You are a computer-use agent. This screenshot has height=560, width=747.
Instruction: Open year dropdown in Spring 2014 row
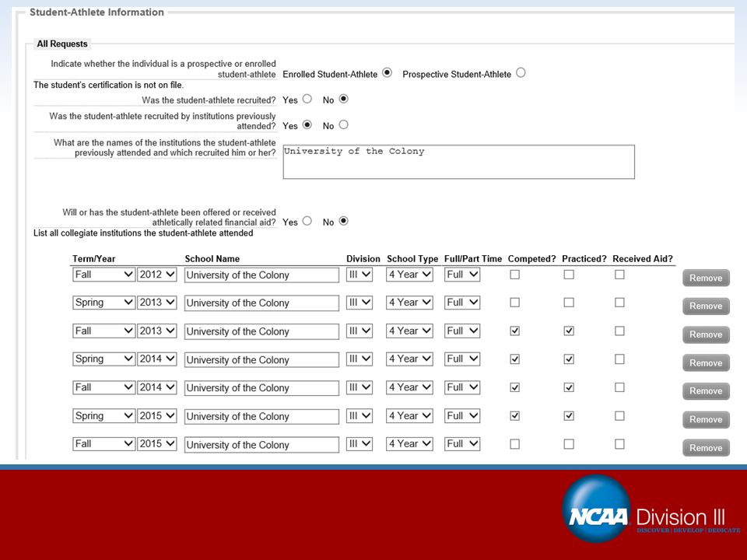[156, 359]
